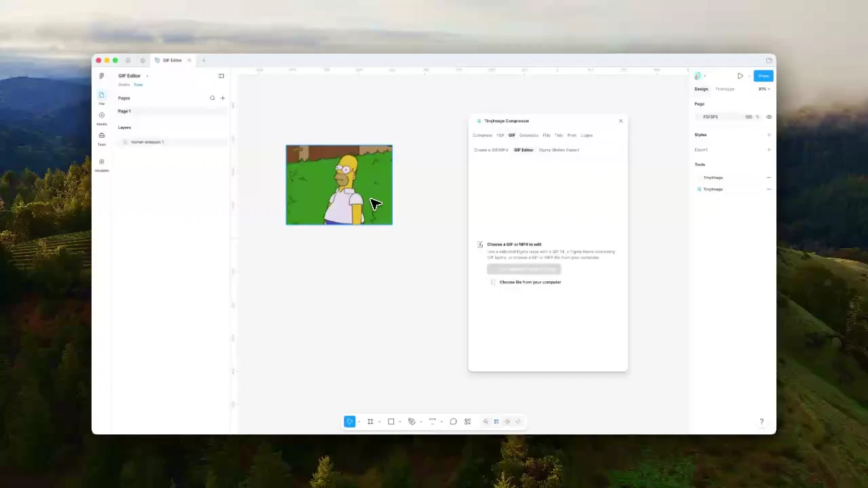Add an export setting with plus

pyautogui.click(x=769, y=150)
